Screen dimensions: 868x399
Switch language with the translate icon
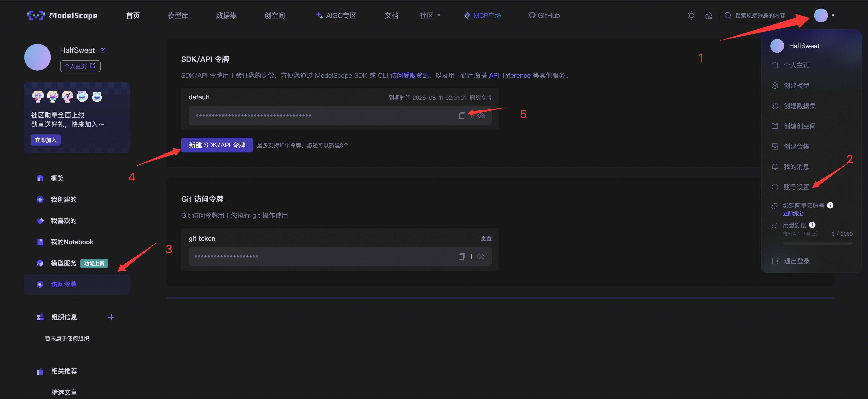pos(708,15)
